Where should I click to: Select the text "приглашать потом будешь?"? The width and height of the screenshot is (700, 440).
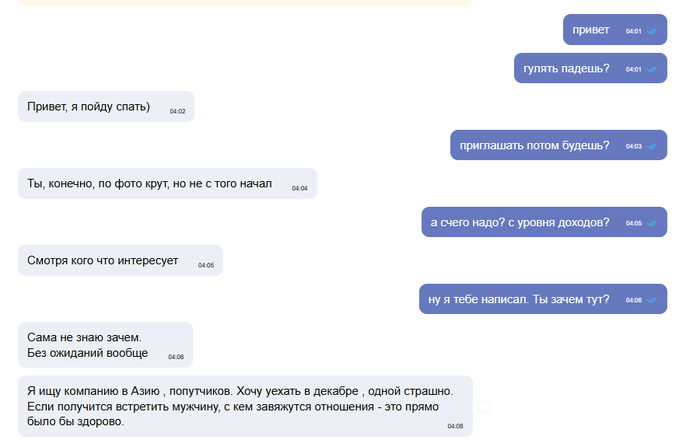pos(534,145)
